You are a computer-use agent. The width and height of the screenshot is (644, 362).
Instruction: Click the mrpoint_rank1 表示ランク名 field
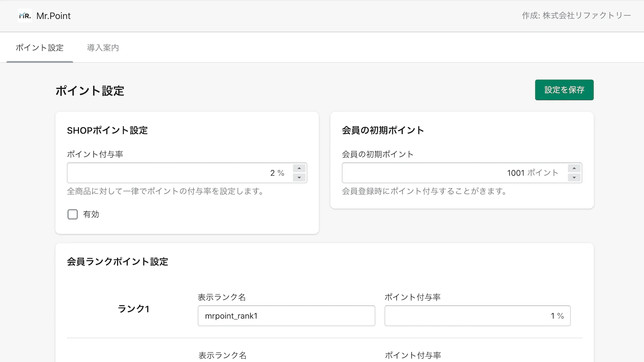tap(286, 316)
